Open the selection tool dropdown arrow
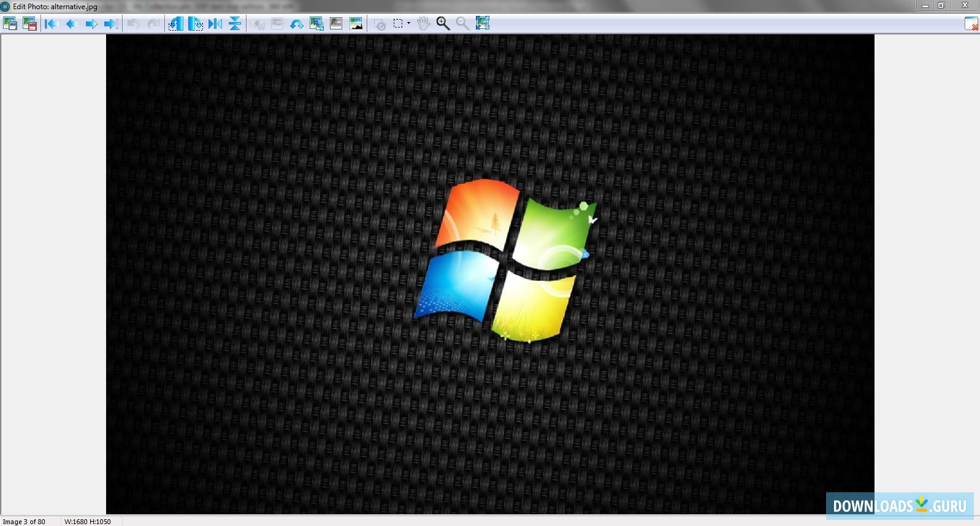Screen dimensions: 980x526 [x=408, y=24]
